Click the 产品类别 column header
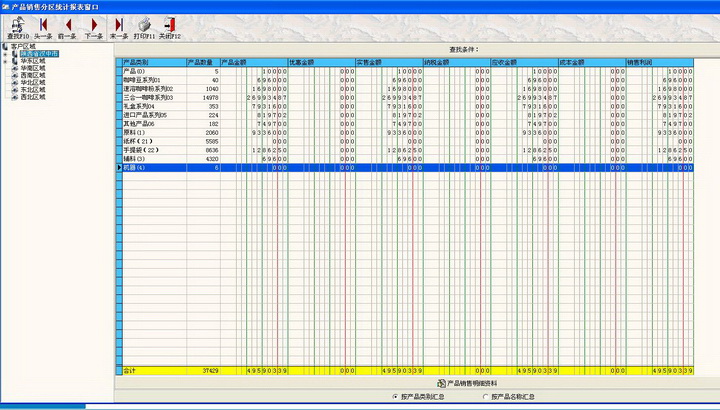This screenshot has width=720, height=410. point(152,62)
